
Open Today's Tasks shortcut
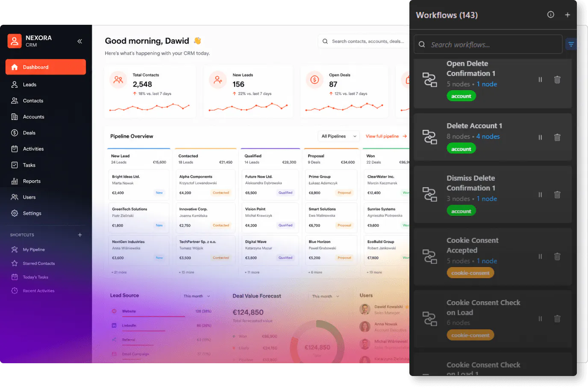point(35,277)
